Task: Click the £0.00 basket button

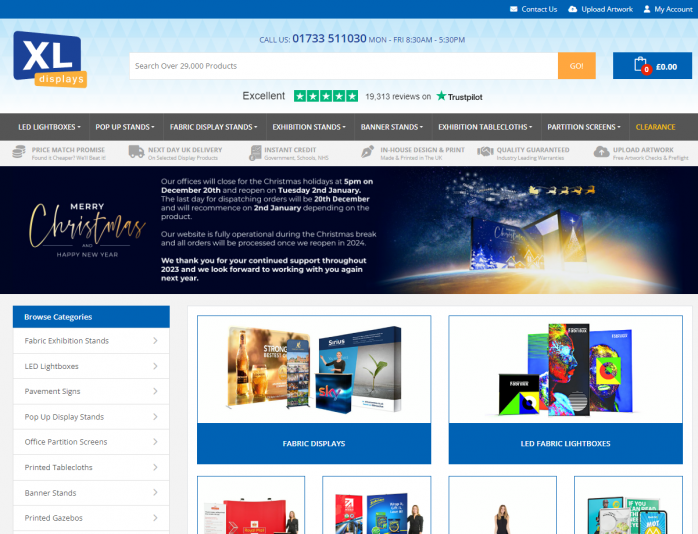Action: click(x=652, y=66)
